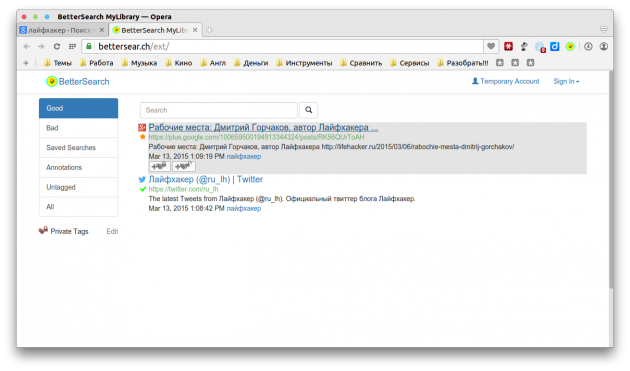Click the browser back arrow
Screen dimensions: 630x371
tap(27, 47)
